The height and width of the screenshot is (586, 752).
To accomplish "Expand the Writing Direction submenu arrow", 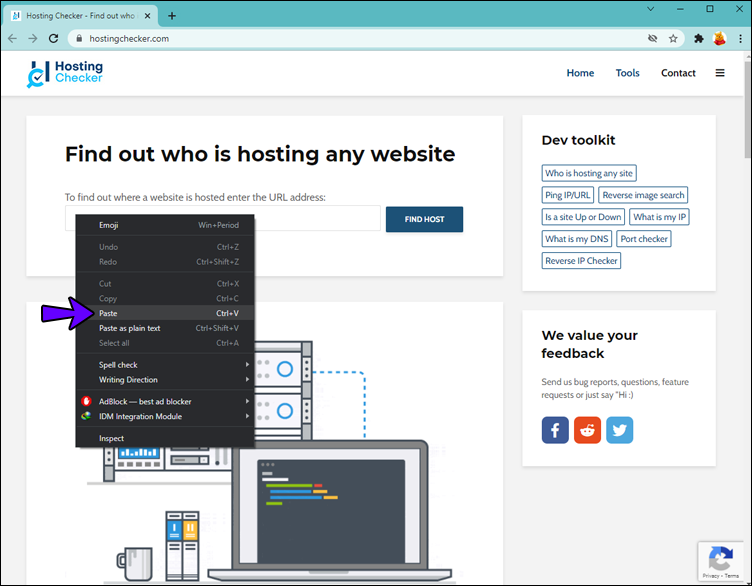I will coord(247,379).
